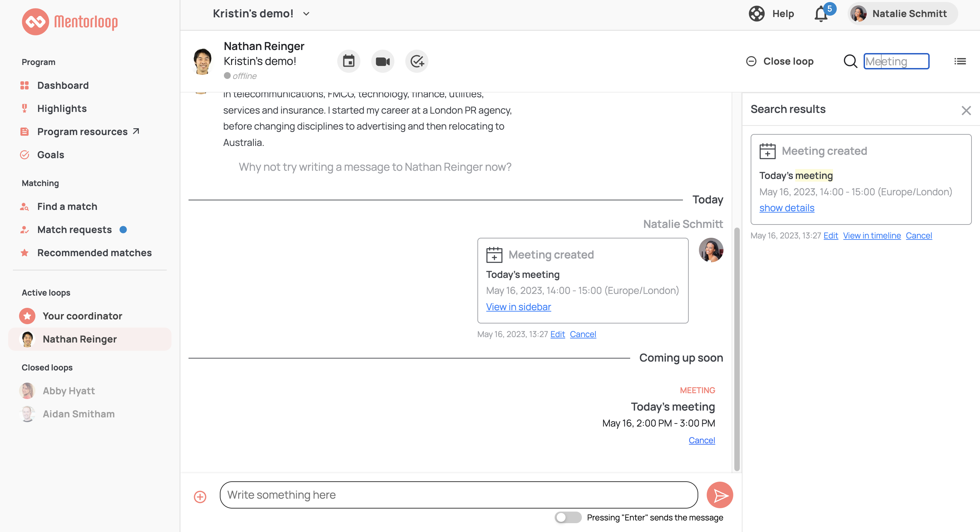The width and height of the screenshot is (980, 532).
Task: Click the Today's meeting title in Coming up soon
Action: 673,406
